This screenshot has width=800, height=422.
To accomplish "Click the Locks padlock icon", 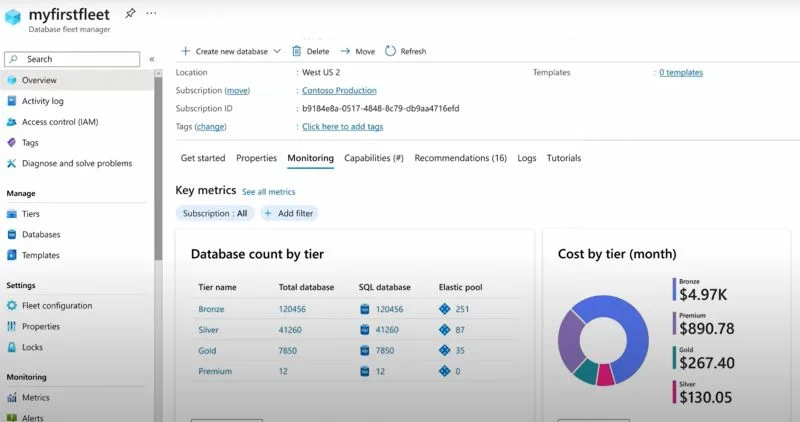I will [12, 347].
